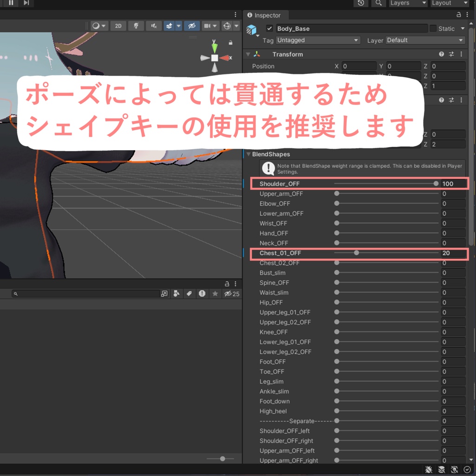This screenshot has height=476, width=476.
Task: Select the Inspector tab
Action: pyautogui.click(x=265, y=15)
